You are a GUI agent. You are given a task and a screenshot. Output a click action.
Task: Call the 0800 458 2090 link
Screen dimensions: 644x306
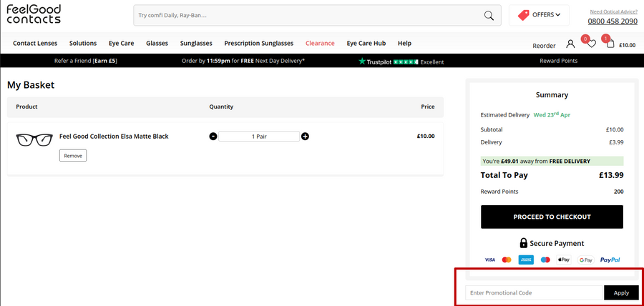tap(613, 21)
